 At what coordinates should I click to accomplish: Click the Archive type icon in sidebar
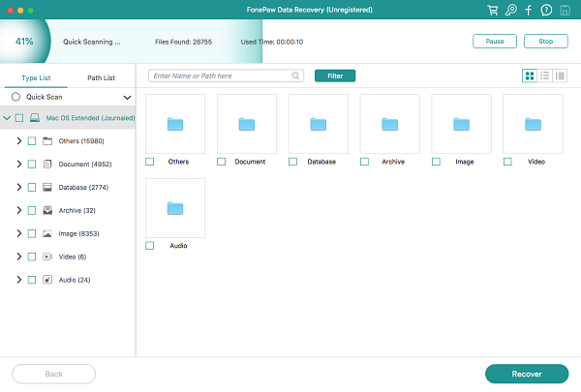point(47,210)
